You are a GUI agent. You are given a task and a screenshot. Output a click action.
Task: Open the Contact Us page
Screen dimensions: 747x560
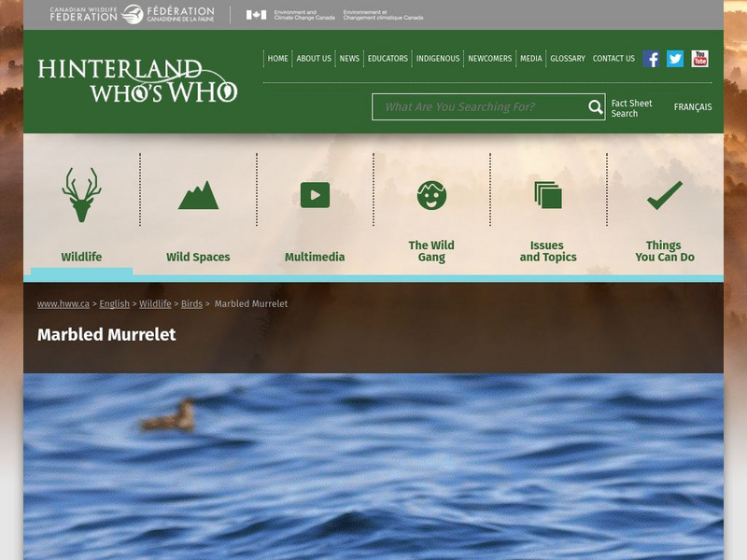(x=613, y=59)
